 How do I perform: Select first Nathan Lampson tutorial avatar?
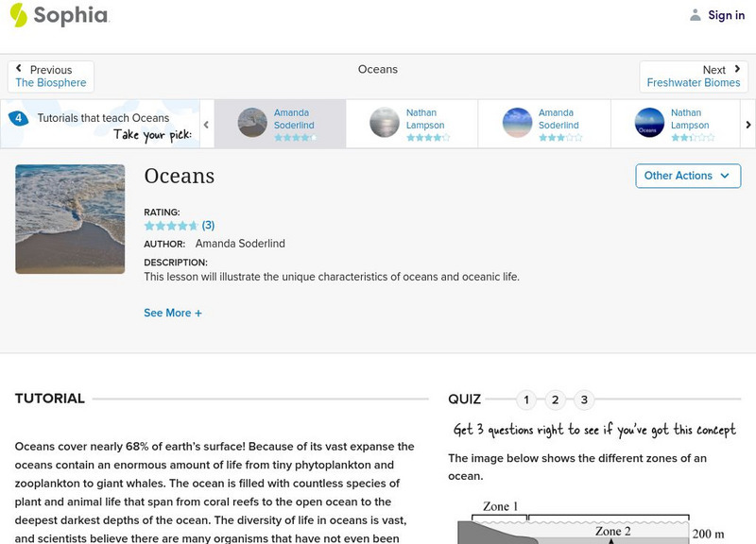point(385,123)
